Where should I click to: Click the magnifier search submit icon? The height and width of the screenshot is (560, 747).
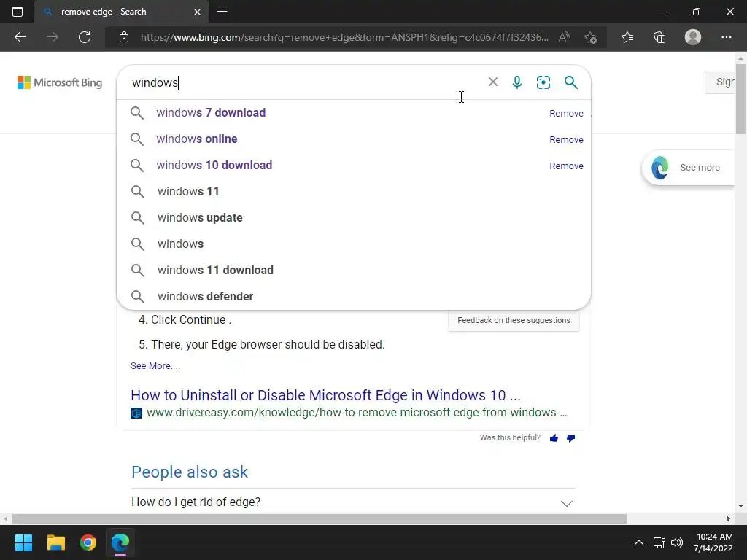pyautogui.click(x=570, y=82)
